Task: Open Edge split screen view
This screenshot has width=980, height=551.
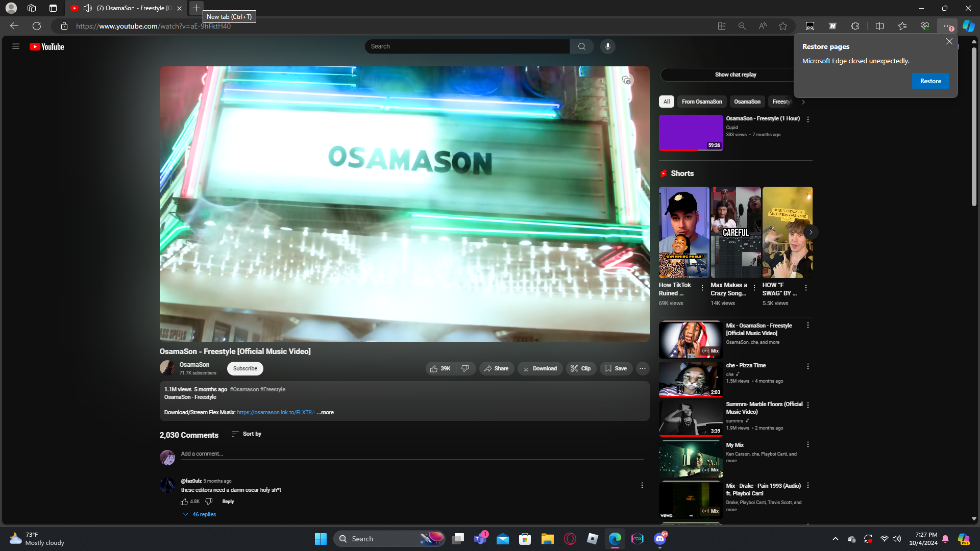Action: [x=879, y=26]
